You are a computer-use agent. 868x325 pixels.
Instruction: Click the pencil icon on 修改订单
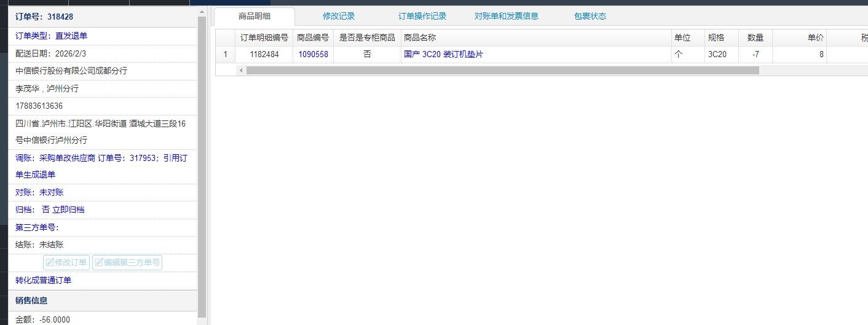50,263
